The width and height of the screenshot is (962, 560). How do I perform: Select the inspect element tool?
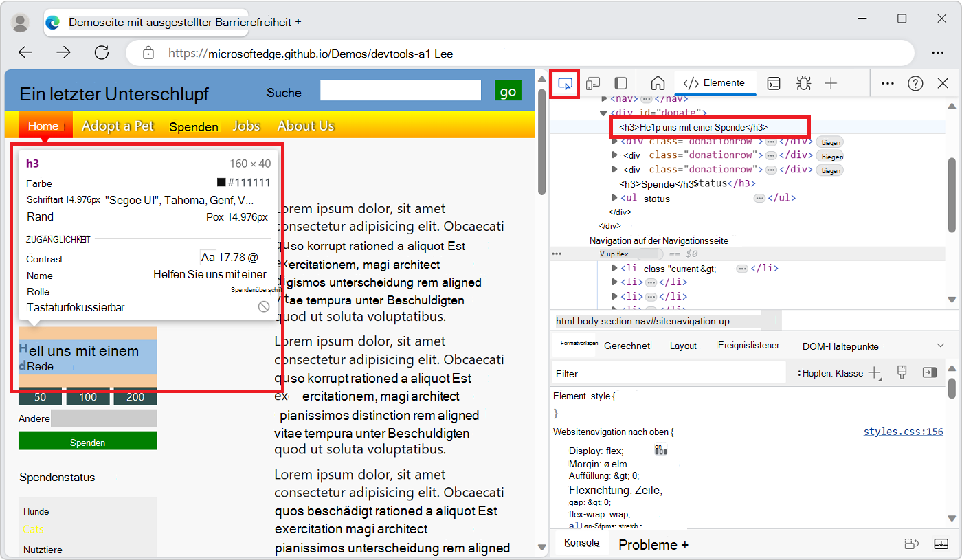pyautogui.click(x=564, y=82)
